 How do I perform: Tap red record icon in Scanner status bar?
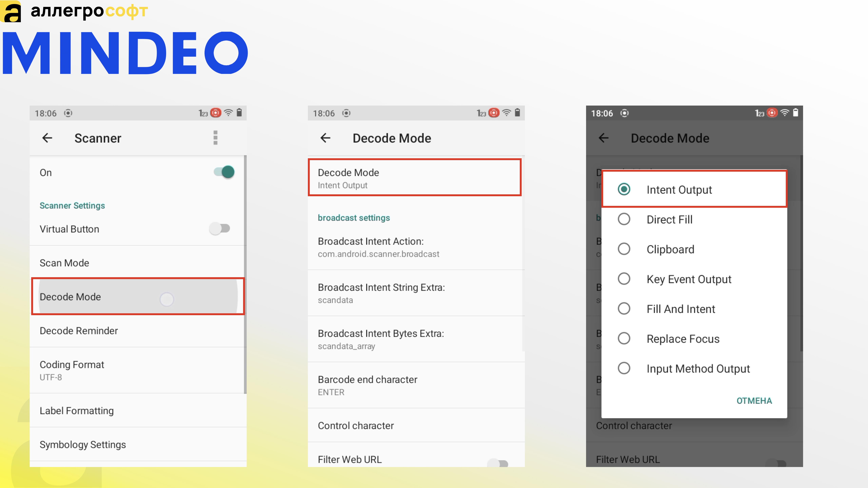tap(216, 113)
